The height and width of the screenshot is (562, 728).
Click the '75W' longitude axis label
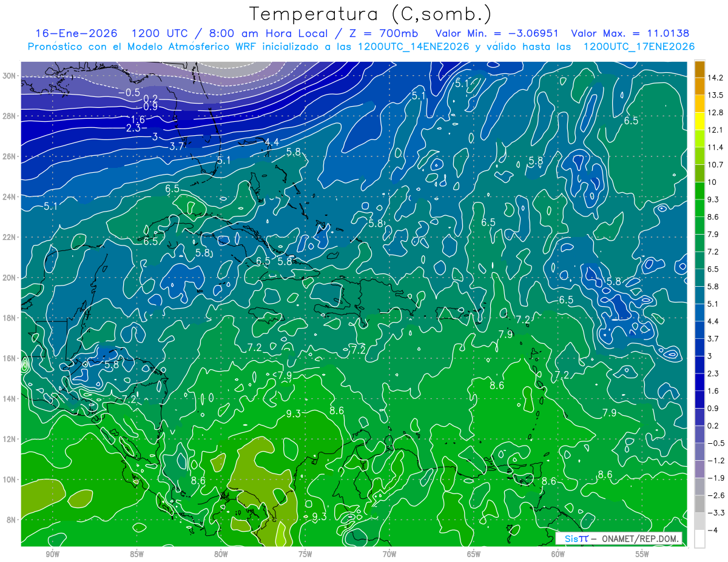(305, 554)
